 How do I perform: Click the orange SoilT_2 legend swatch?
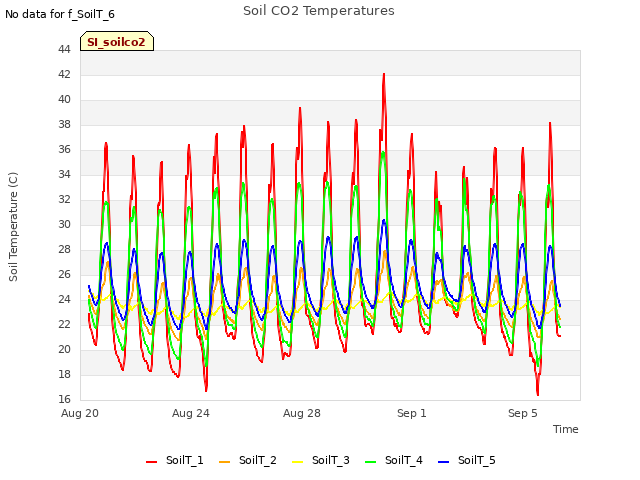(224, 462)
